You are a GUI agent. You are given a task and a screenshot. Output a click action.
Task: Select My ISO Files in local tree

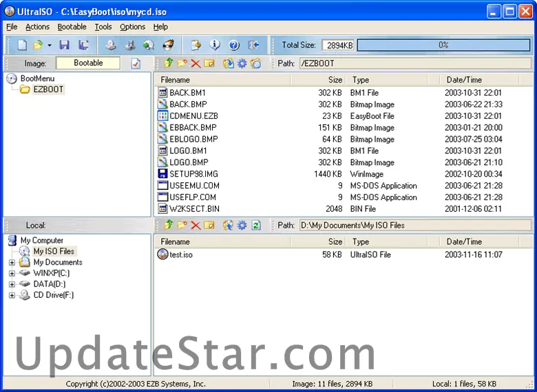tap(54, 251)
